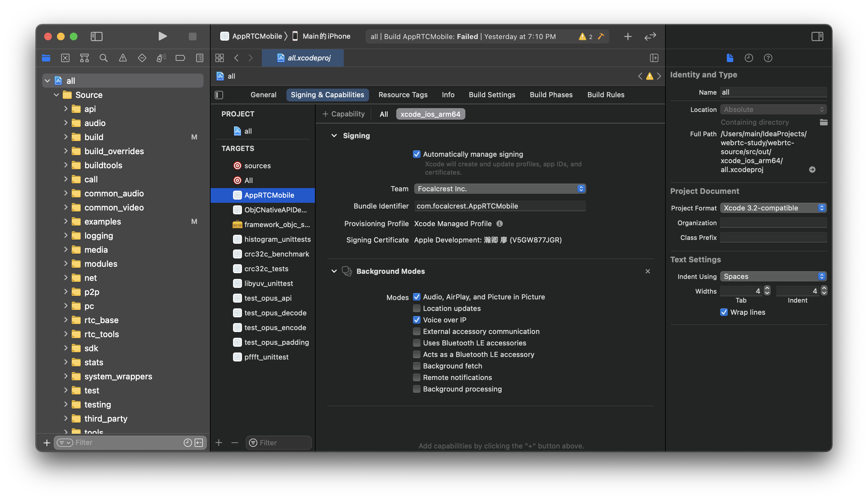Open the Team dropdown Focalcrest Inc.
The height and width of the screenshot is (499, 868).
[500, 189]
